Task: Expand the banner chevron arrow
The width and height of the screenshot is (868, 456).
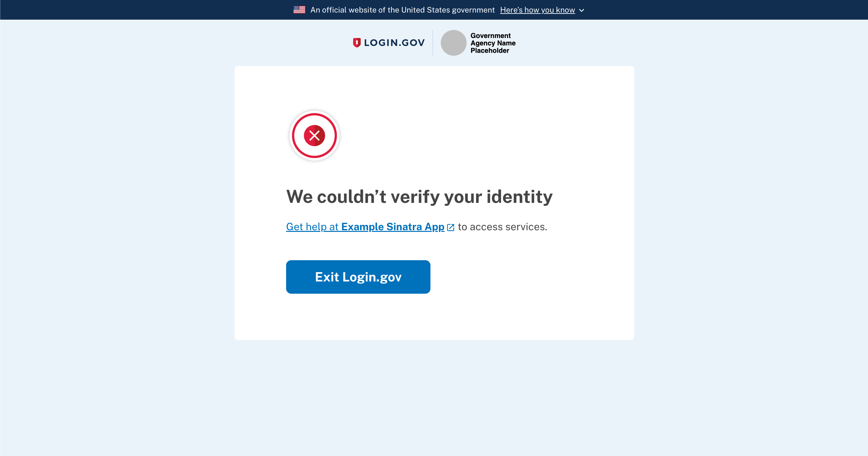Action: pos(581,10)
